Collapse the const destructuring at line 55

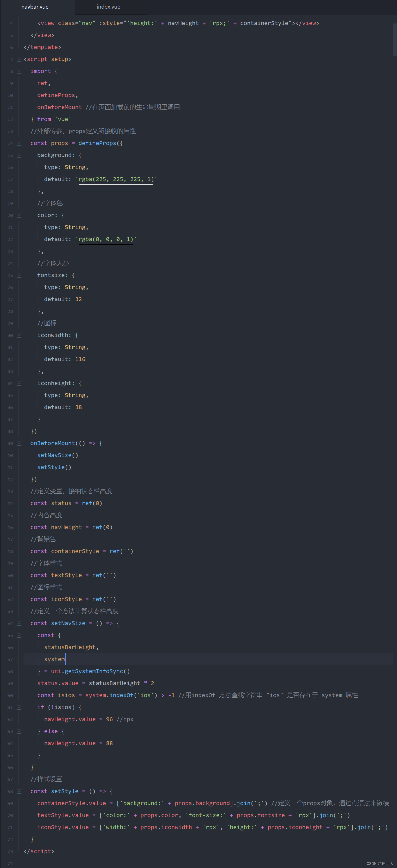(19, 635)
